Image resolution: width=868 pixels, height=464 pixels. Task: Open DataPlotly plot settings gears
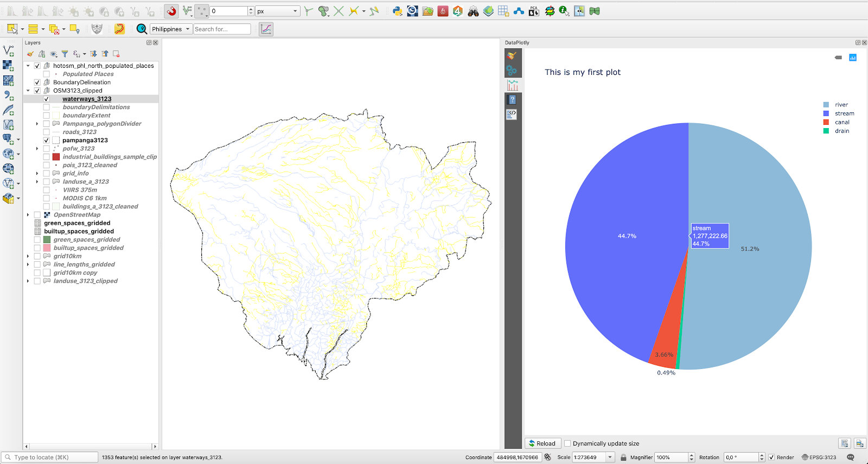[512, 71]
